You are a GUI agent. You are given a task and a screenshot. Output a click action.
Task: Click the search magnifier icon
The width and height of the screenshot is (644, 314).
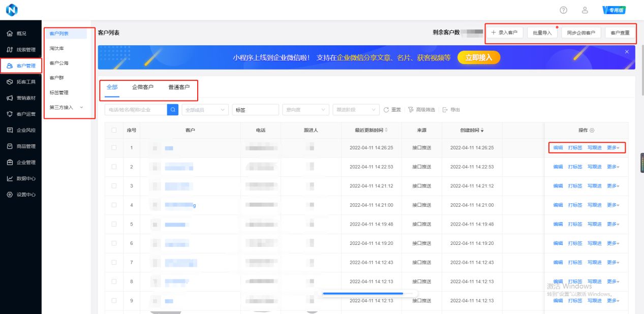click(173, 110)
